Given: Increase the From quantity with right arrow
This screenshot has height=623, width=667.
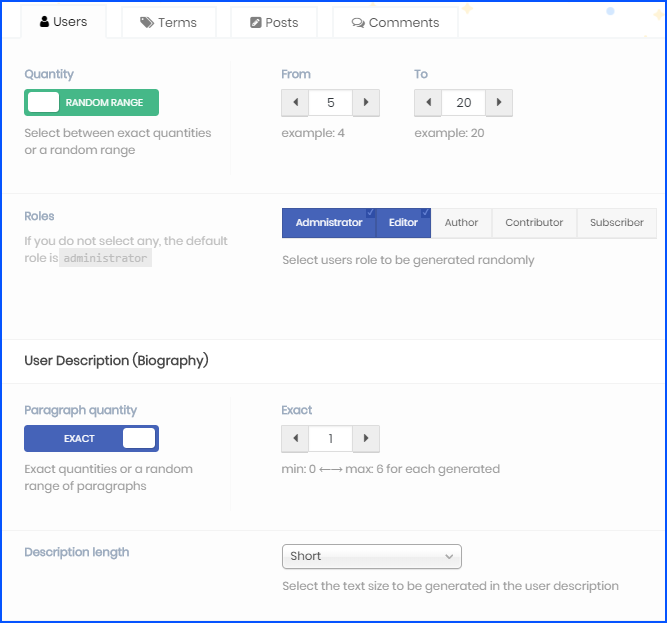Looking at the screenshot, I should click(366, 103).
